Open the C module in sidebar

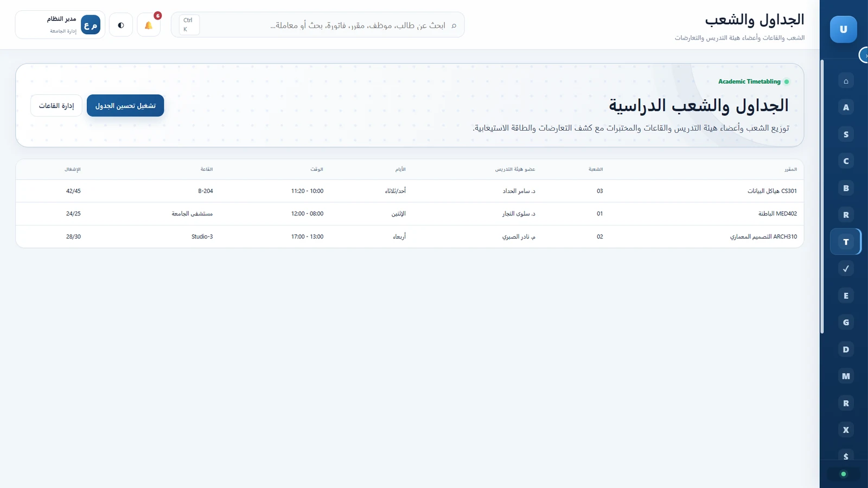(x=846, y=161)
